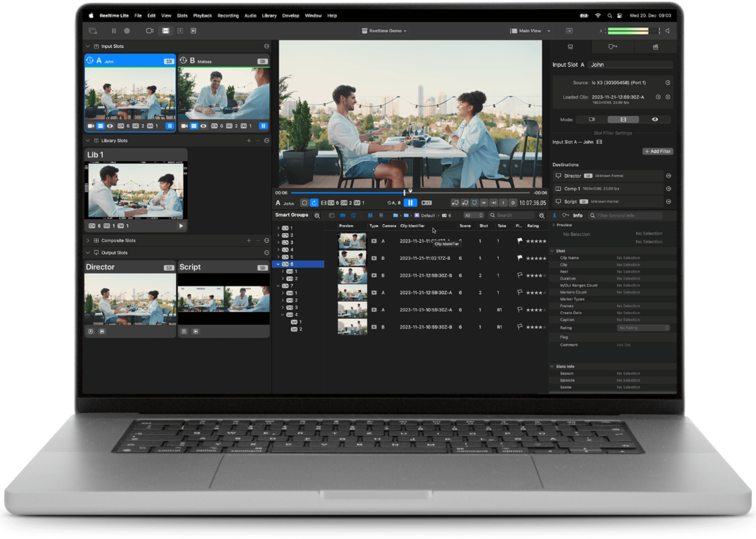This screenshot has height=539, width=756.
Task: Click the Director destination options icon
Action: pyautogui.click(x=668, y=176)
